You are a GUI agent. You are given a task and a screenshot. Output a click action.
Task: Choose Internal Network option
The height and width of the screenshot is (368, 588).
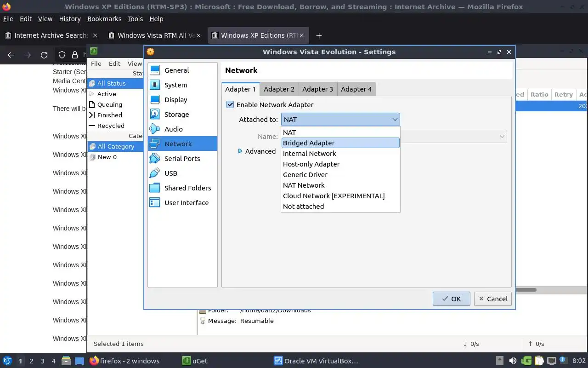pyautogui.click(x=340, y=154)
